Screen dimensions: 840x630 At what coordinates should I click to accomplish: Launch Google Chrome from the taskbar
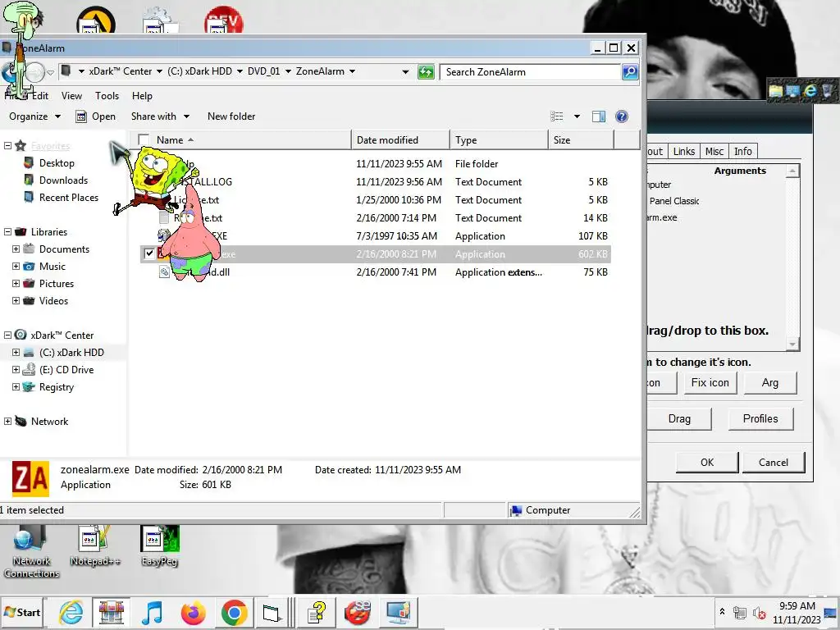[x=234, y=612]
